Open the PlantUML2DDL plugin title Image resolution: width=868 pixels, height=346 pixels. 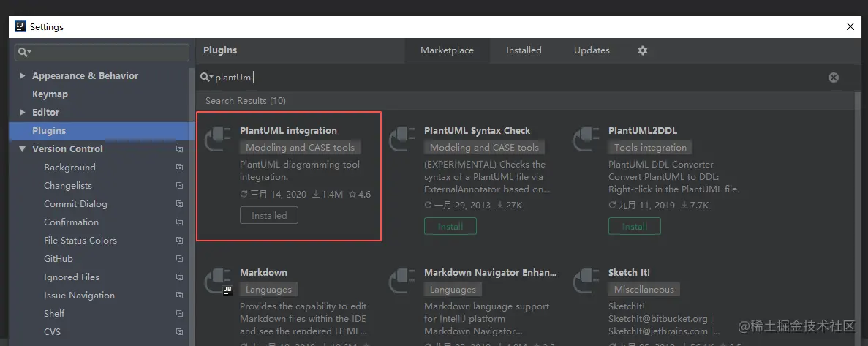click(643, 131)
